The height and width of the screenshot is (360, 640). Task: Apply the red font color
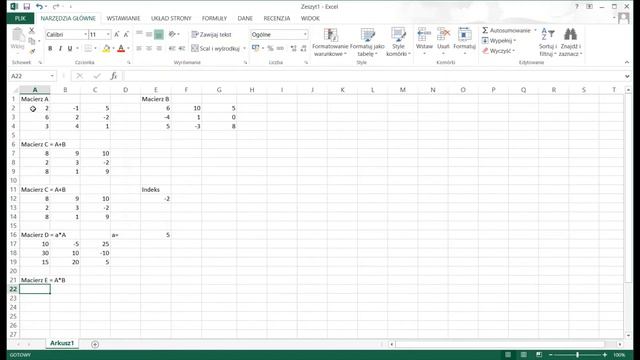point(121,49)
